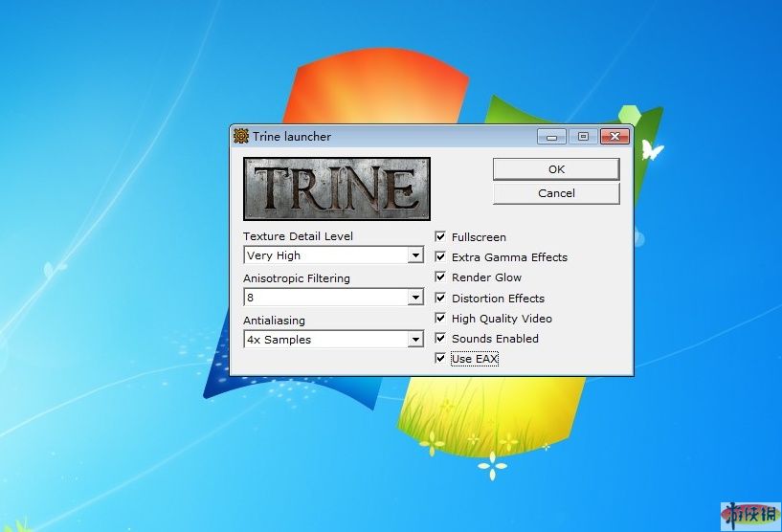Click the Trine gear icon in title bar
This screenshot has height=532, width=782.
(241, 136)
